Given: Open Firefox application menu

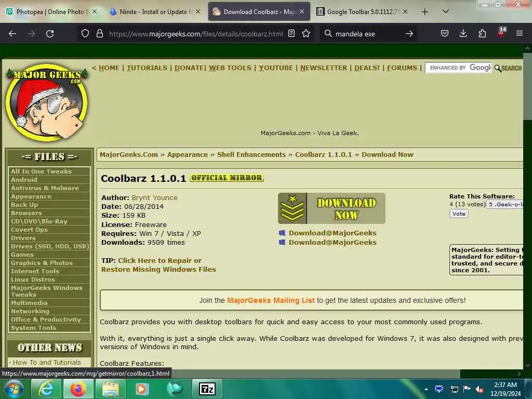Looking at the screenshot, I should click(519, 34).
